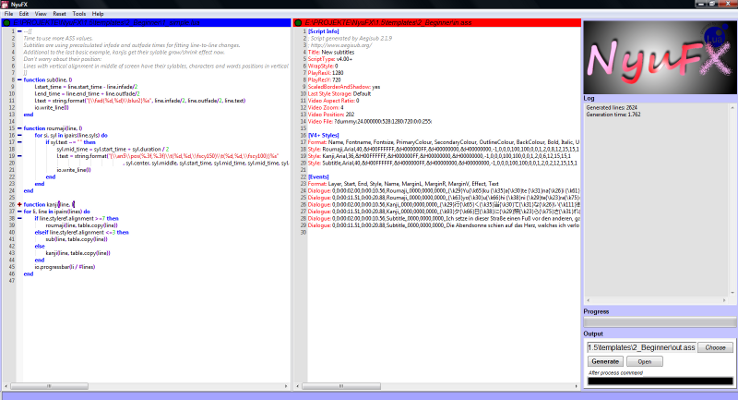738x400 pixels.
Task: Click the 'PlayResX: 1280' line
Action: click(x=326, y=73)
